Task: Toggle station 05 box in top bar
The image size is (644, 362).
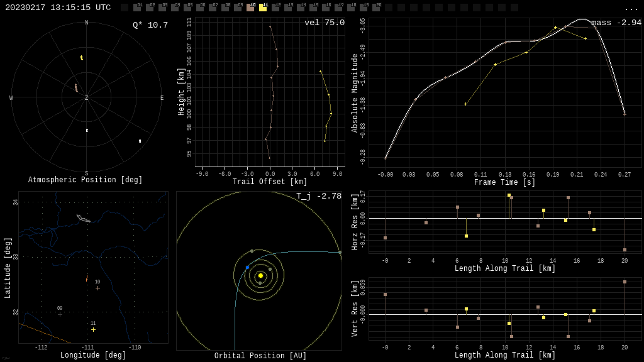Action: point(187,8)
